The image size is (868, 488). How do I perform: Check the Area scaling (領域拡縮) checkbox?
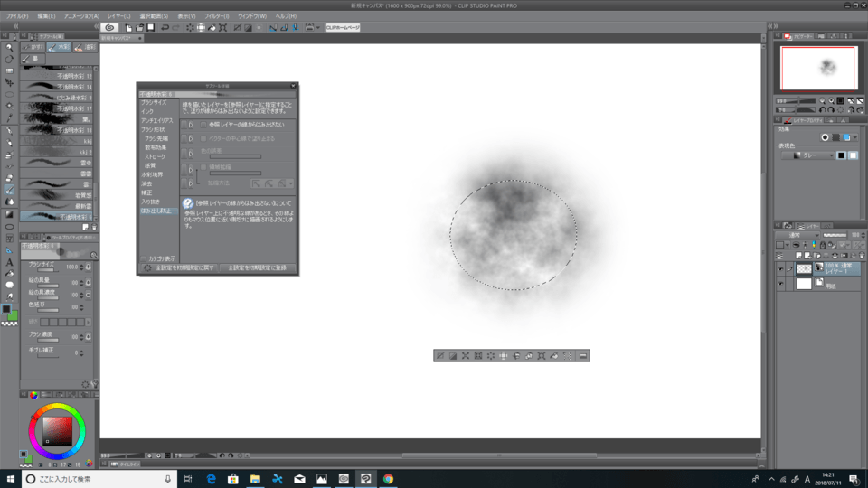203,167
